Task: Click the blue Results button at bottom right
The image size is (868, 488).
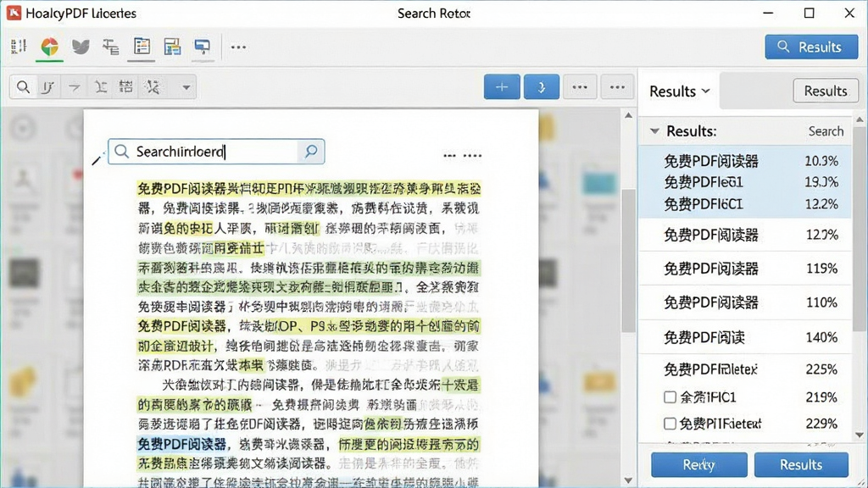Action: 801,464
